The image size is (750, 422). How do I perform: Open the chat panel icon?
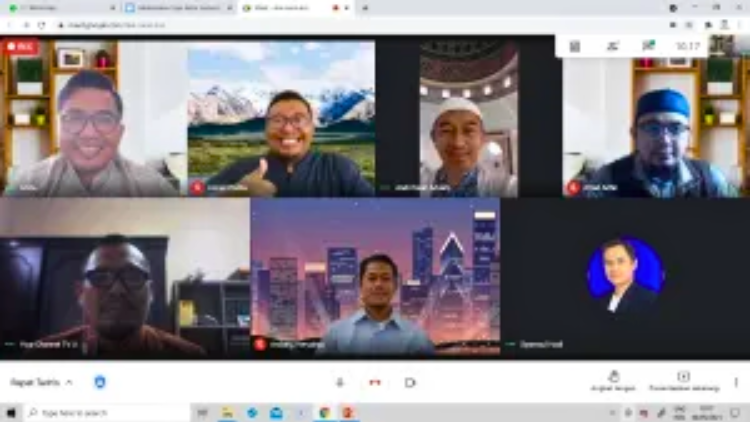tap(649, 46)
